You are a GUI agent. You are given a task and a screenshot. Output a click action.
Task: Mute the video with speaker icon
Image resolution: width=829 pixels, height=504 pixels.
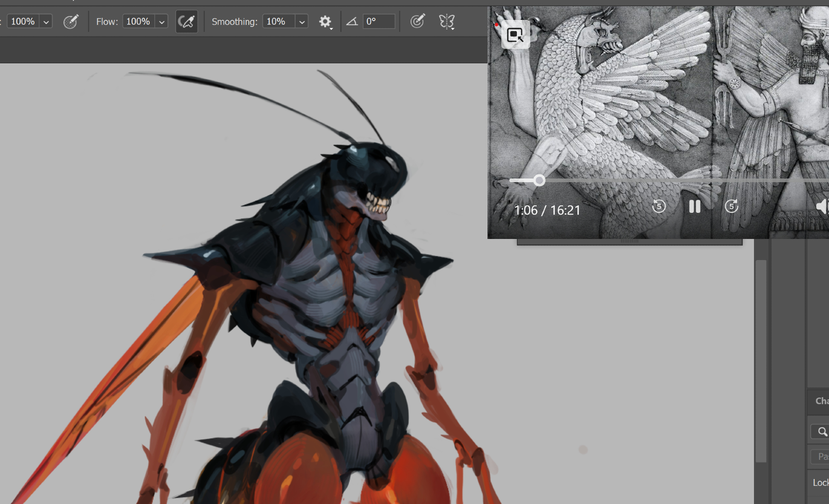click(x=822, y=206)
